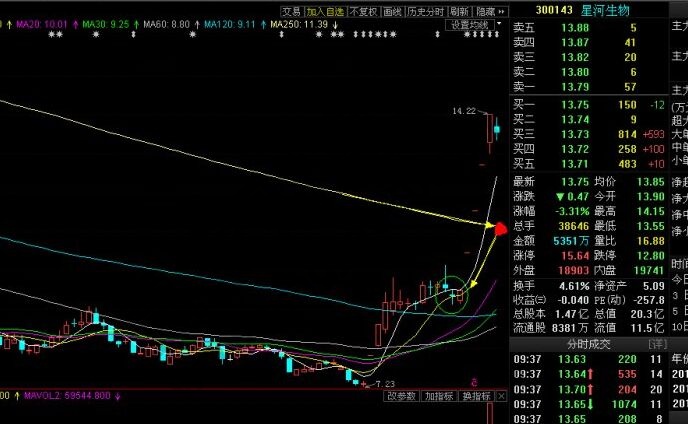Click the 收益(三) quarter earnings label
Image resolution: width=688 pixels, height=424 pixels.
(530, 327)
